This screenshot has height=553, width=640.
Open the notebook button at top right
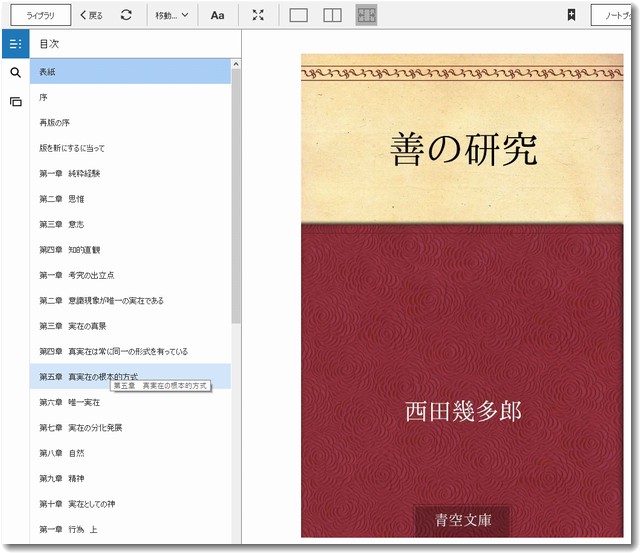(611, 16)
